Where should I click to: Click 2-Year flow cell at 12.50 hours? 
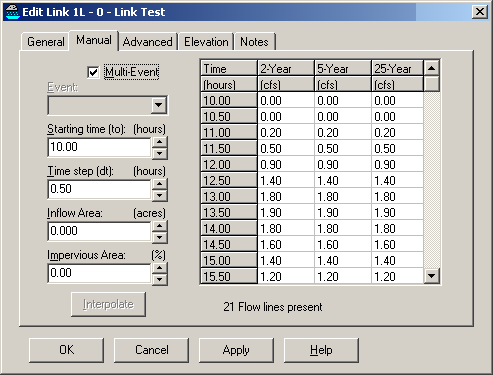click(x=286, y=180)
